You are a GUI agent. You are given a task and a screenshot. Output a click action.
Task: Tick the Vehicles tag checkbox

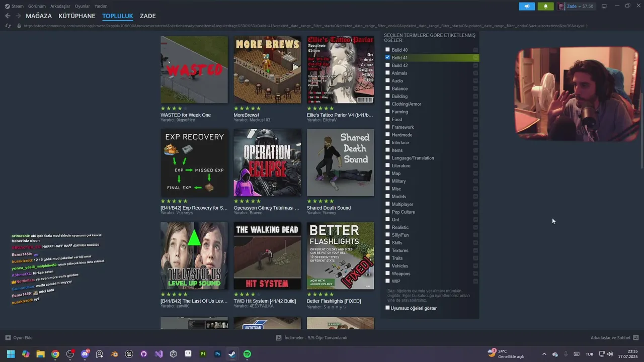pyautogui.click(x=387, y=265)
